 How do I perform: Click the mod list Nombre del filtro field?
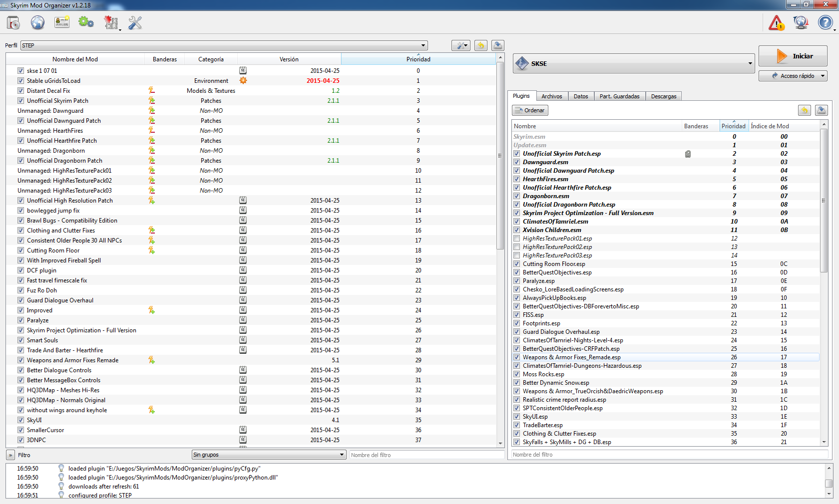click(426, 455)
